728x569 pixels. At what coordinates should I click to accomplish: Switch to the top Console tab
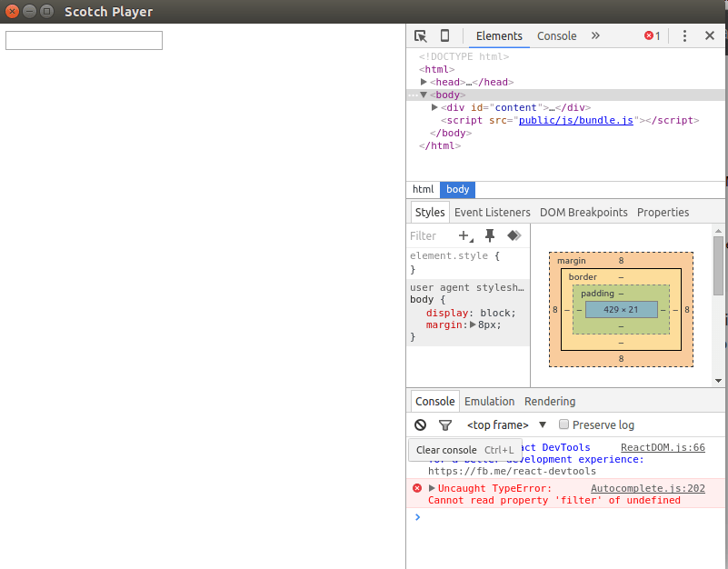556,35
